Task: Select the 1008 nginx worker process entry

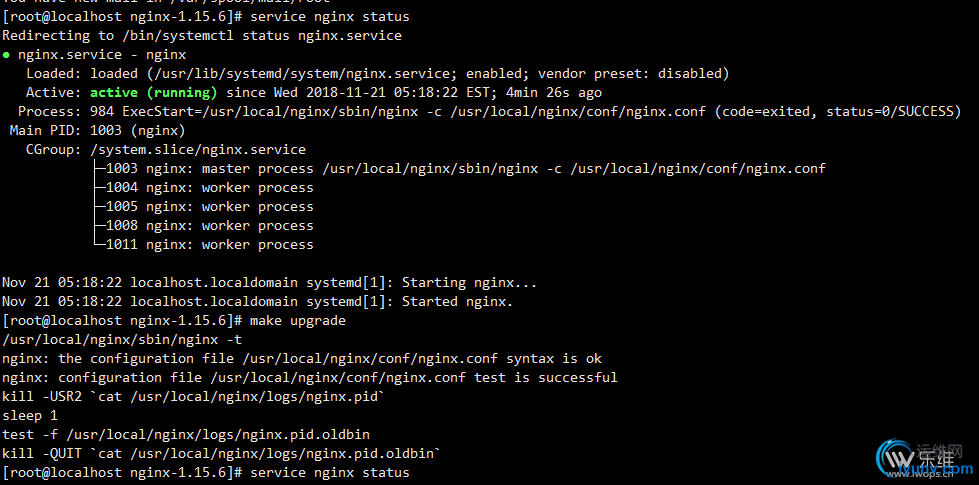Action: coord(203,225)
